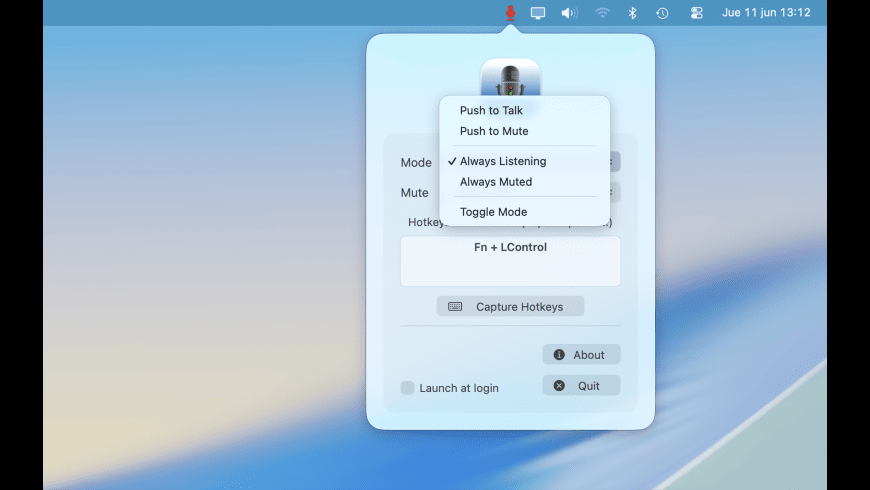Click the info icon on About

coord(559,355)
